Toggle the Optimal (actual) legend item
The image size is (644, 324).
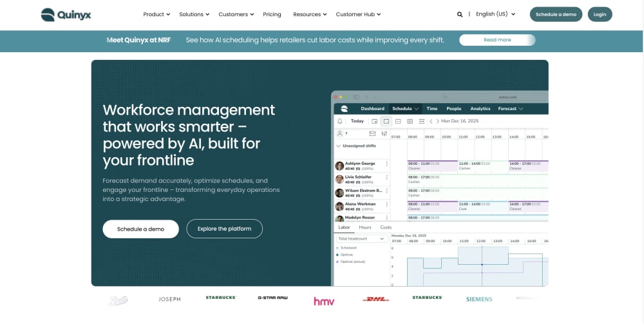[x=351, y=262]
